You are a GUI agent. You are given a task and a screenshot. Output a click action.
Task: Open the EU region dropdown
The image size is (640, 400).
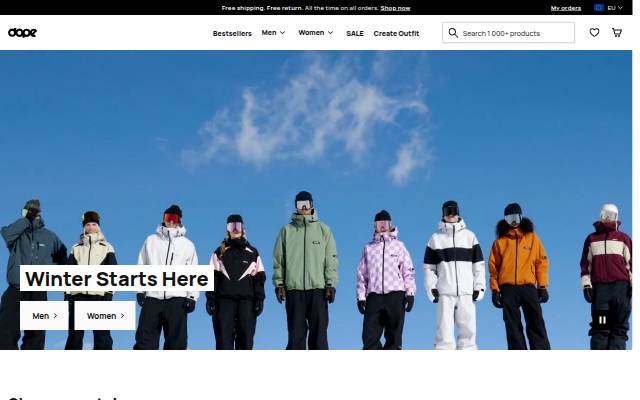pos(609,8)
